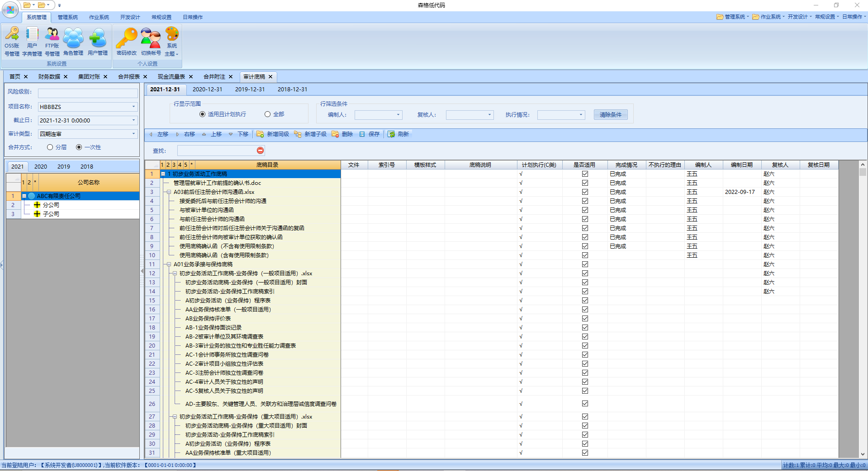Open FTP账号管理 icon
Image resolution: width=868 pixels, height=471 pixels.
tap(52, 41)
